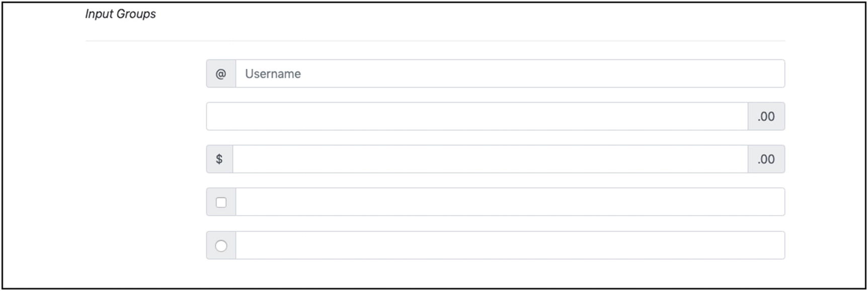
Task: Click the Input Groups heading
Action: [x=120, y=14]
